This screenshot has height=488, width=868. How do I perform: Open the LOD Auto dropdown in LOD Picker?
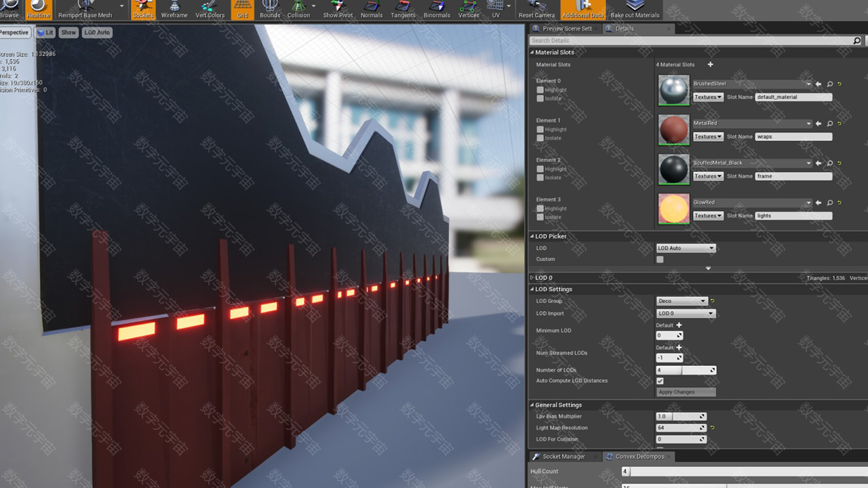tap(686, 248)
